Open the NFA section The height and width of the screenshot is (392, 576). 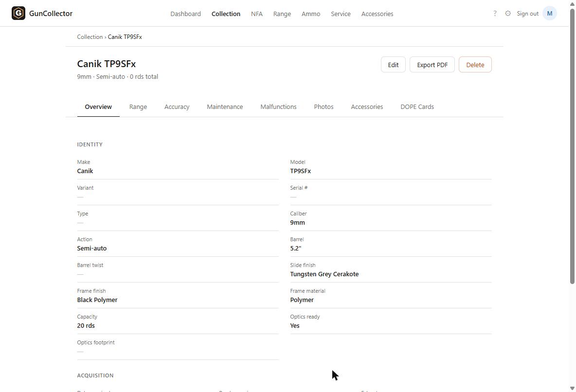pyautogui.click(x=257, y=14)
